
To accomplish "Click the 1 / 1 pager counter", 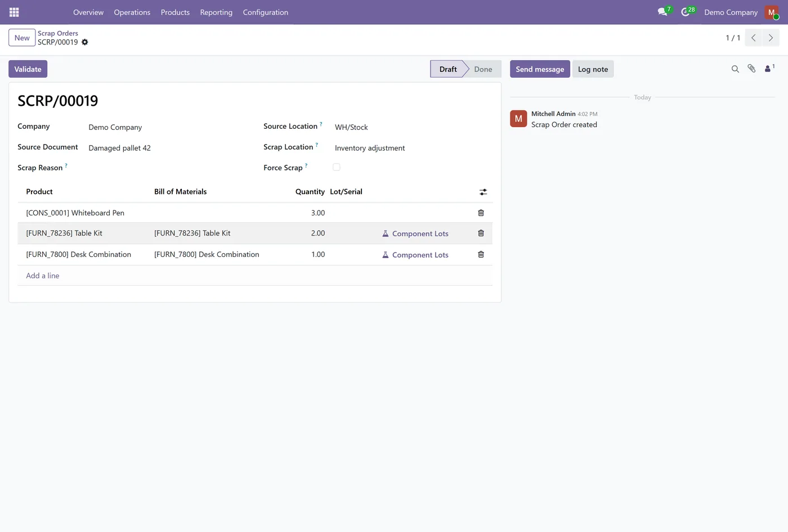I will [733, 38].
